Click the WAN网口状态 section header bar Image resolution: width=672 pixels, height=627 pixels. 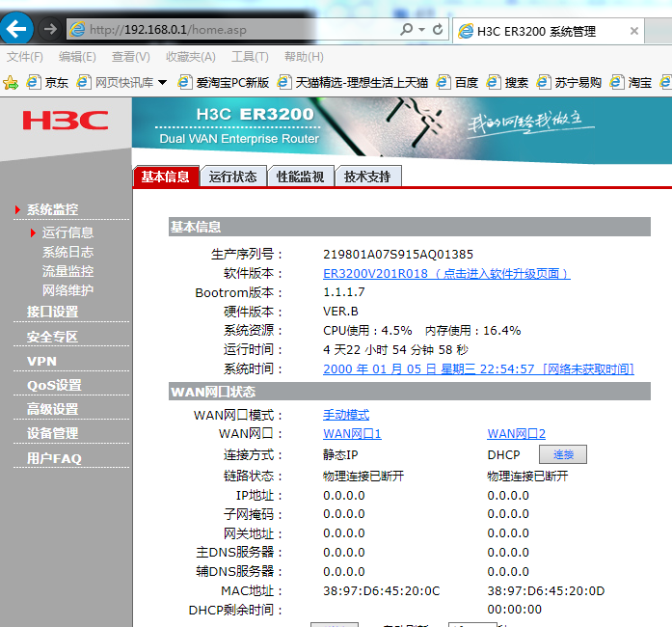click(x=410, y=392)
